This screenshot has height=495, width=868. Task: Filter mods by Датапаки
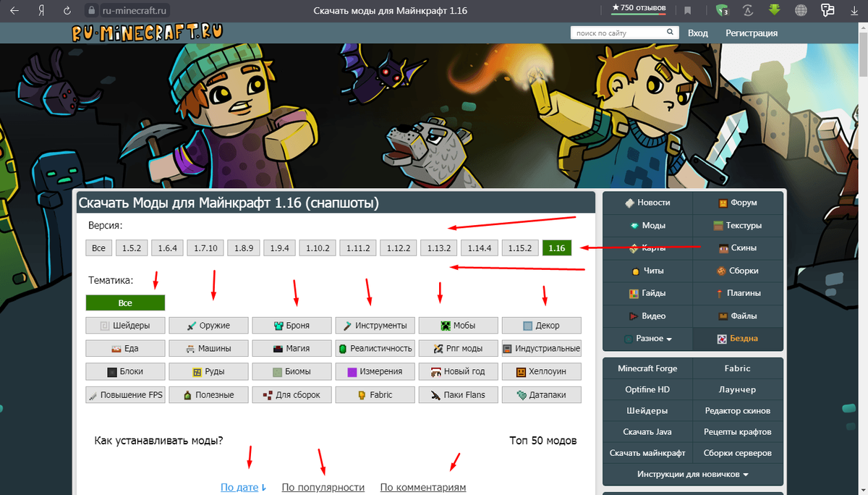[542, 394]
